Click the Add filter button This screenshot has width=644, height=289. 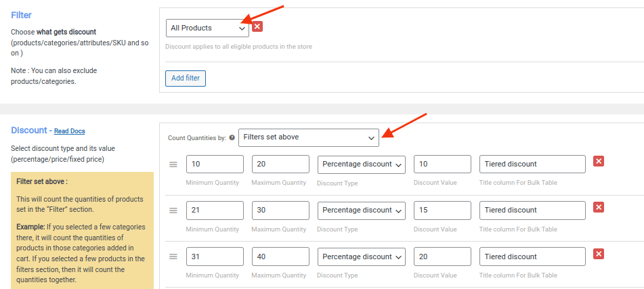(186, 78)
